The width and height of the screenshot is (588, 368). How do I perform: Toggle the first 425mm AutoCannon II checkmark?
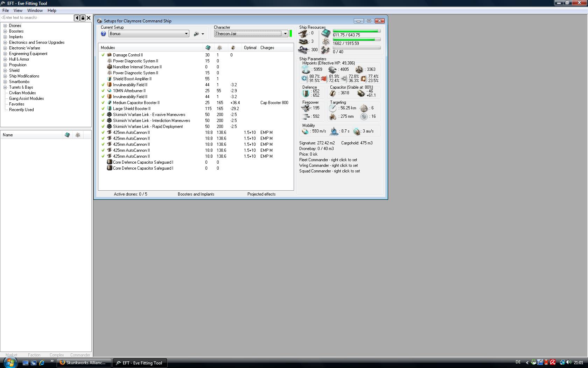point(103,132)
